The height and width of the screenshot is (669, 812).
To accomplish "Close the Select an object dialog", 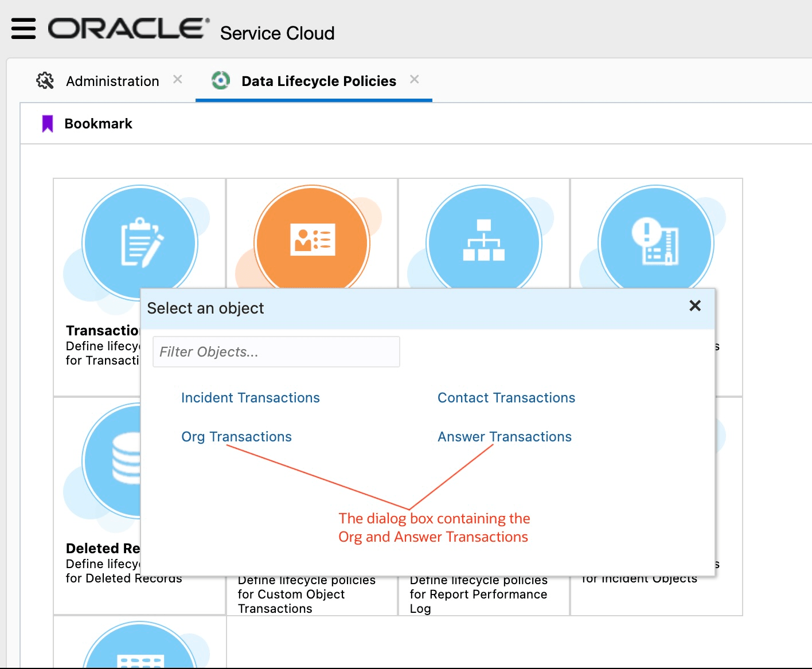I will click(695, 306).
